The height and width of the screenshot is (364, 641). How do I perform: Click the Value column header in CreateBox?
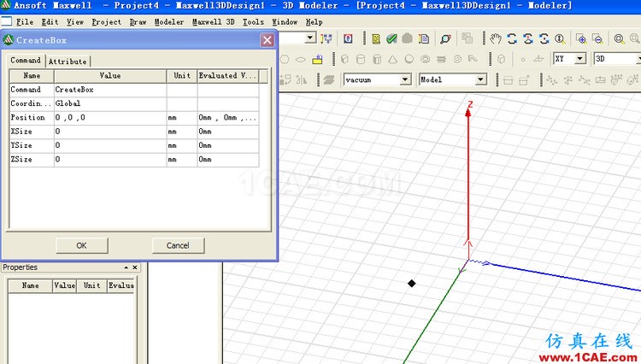[110, 76]
